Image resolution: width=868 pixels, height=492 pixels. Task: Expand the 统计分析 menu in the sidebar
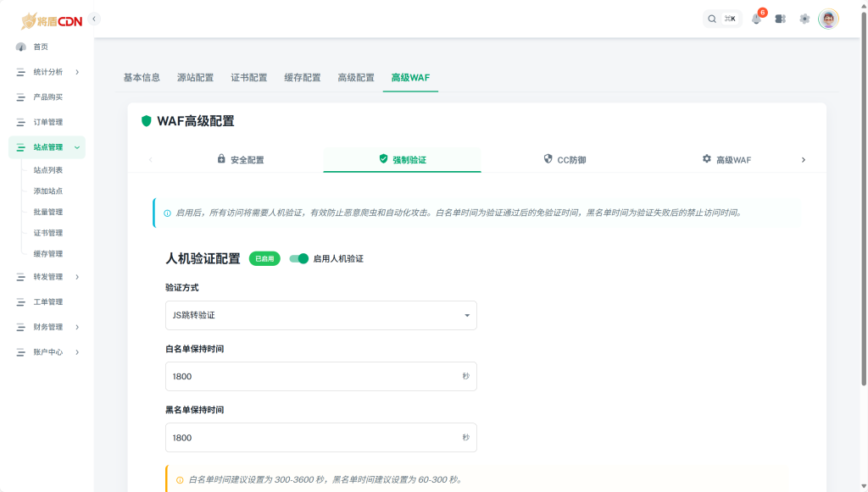(47, 72)
